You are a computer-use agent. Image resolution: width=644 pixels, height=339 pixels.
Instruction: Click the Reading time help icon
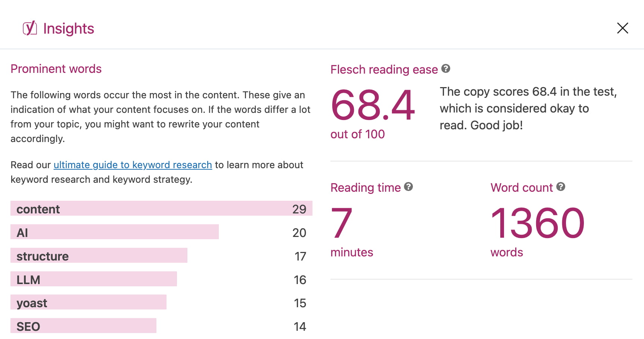[408, 187]
